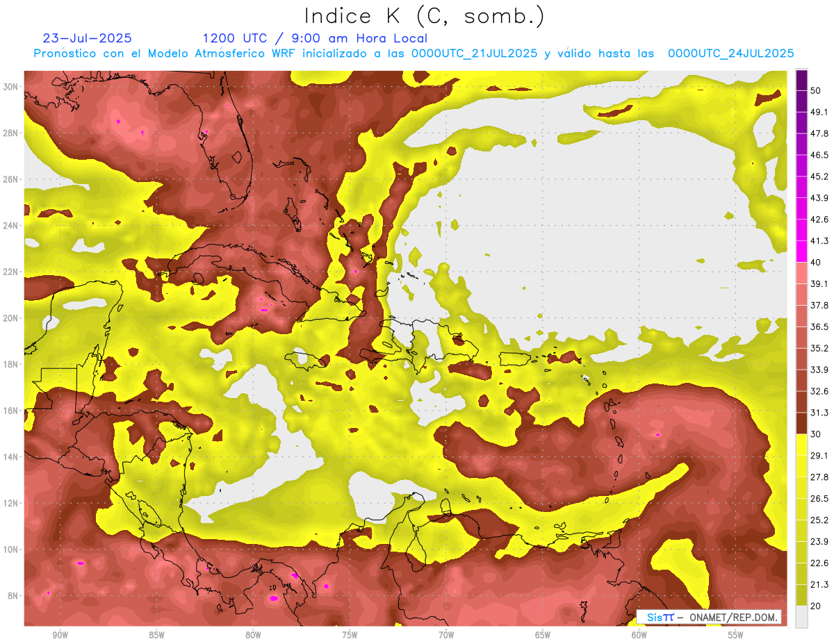The width and height of the screenshot is (834, 644).
Task: Click the longitude label "60W"
Action: (639, 635)
